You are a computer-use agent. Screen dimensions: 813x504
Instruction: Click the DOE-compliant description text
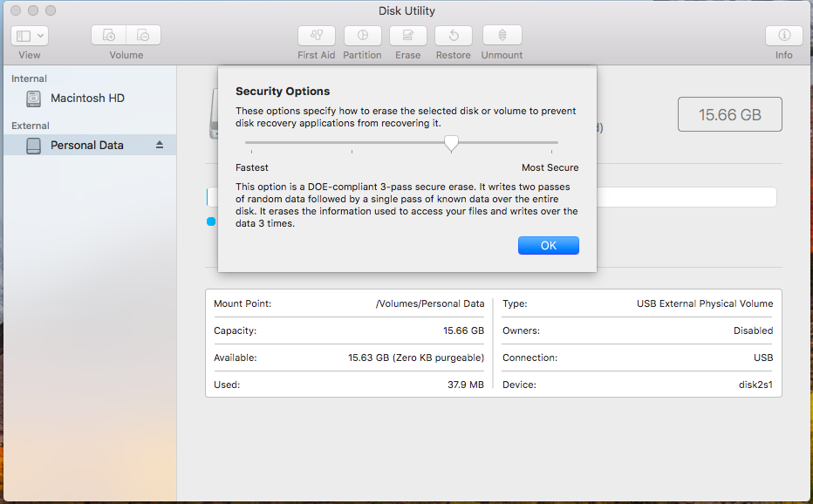click(406, 205)
